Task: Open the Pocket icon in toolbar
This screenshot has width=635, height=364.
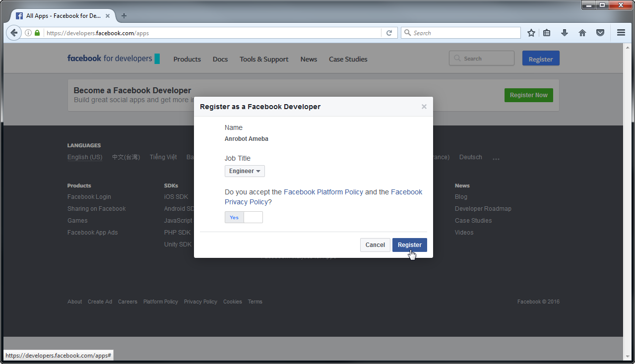Action: pos(600,33)
